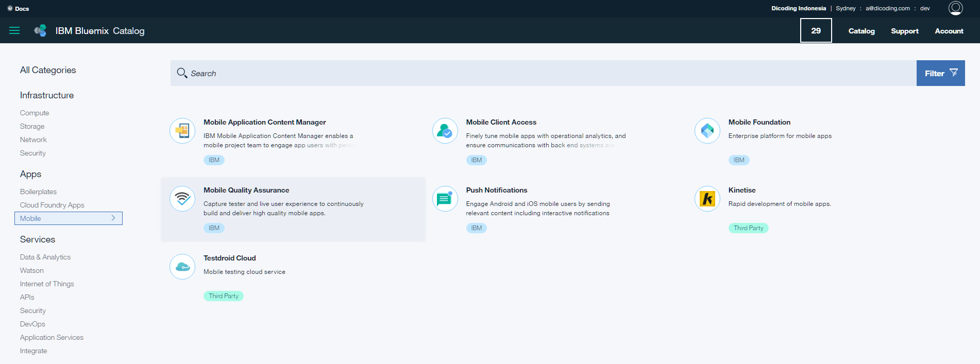The width and height of the screenshot is (980, 364).
Task: Click the Kinetise logo icon
Action: (x=707, y=199)
